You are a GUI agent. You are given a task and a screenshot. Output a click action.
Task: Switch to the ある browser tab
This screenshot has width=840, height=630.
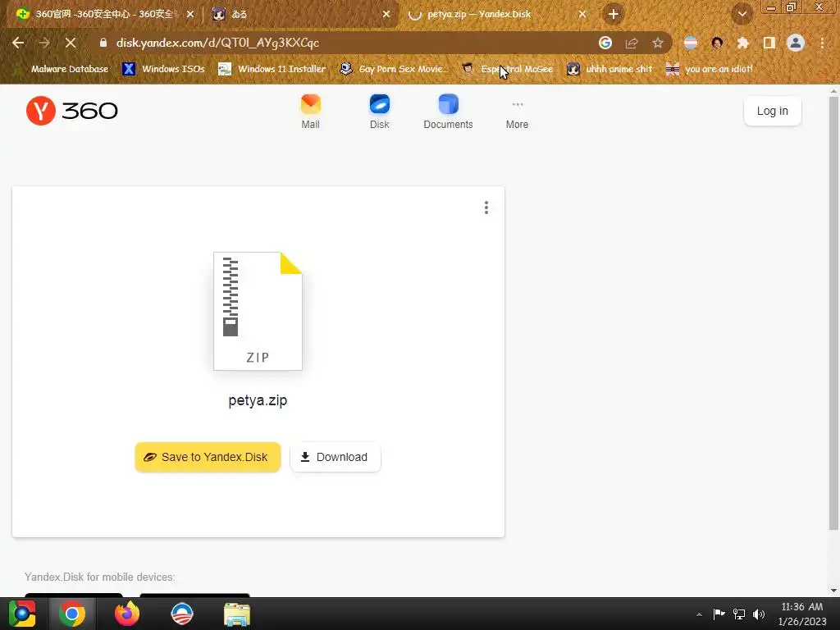point(300,15)
